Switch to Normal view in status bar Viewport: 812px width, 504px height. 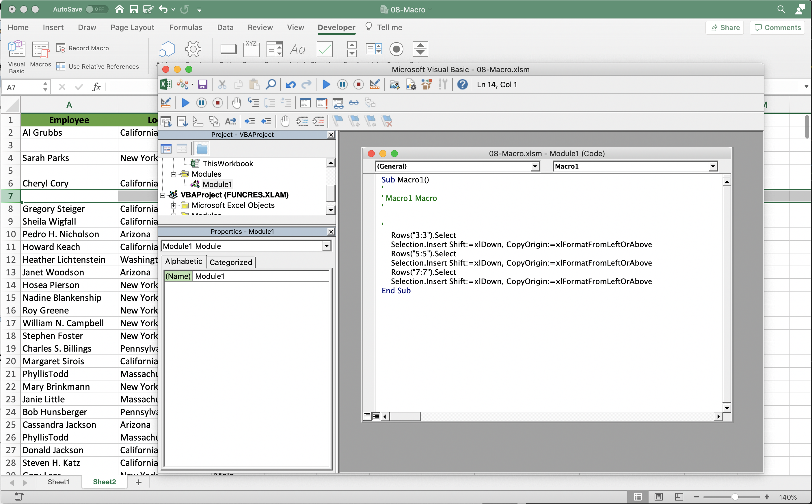[x=638, y=497]
